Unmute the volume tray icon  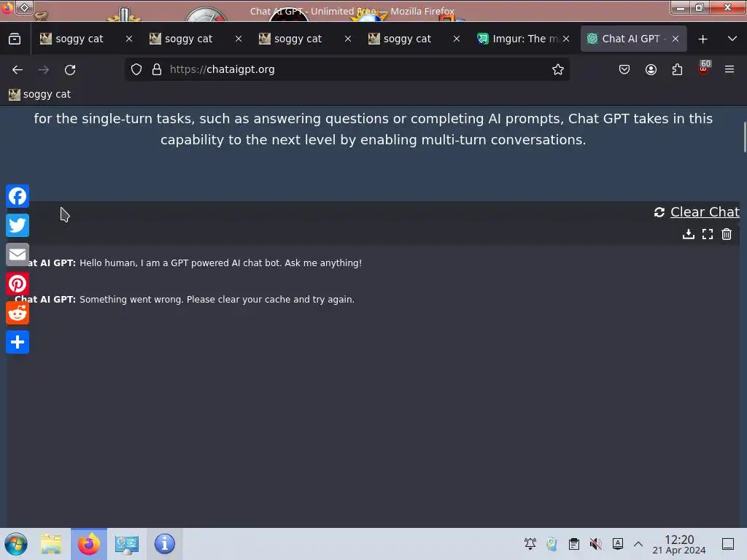[x=595, y=544]
